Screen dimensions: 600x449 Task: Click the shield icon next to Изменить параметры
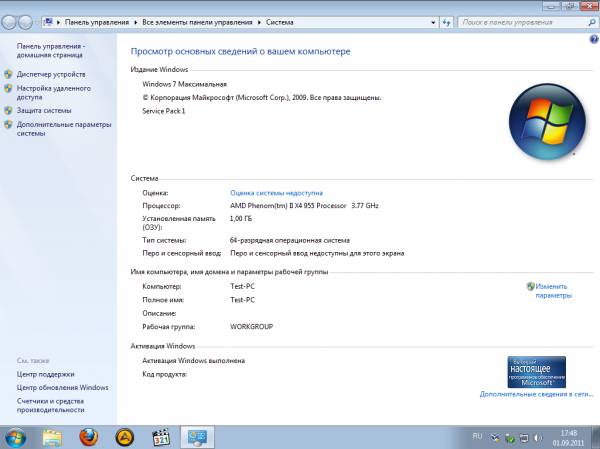click(x=530, y=286)
